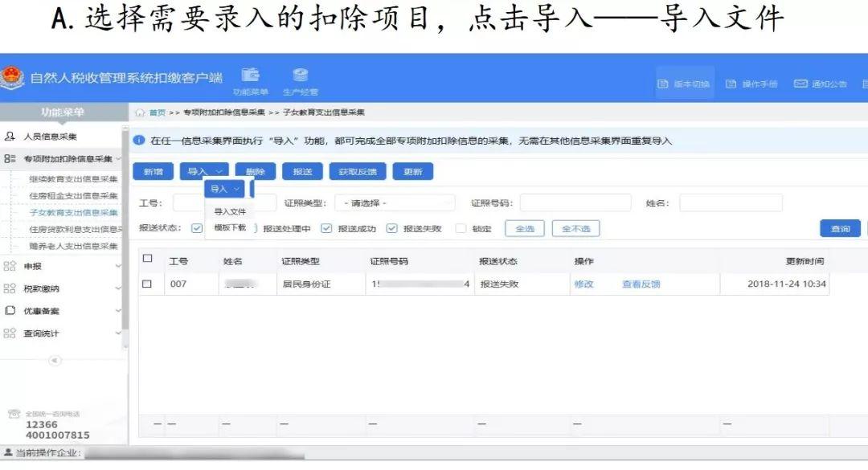Open 人员信息采集 menu item

50,137
